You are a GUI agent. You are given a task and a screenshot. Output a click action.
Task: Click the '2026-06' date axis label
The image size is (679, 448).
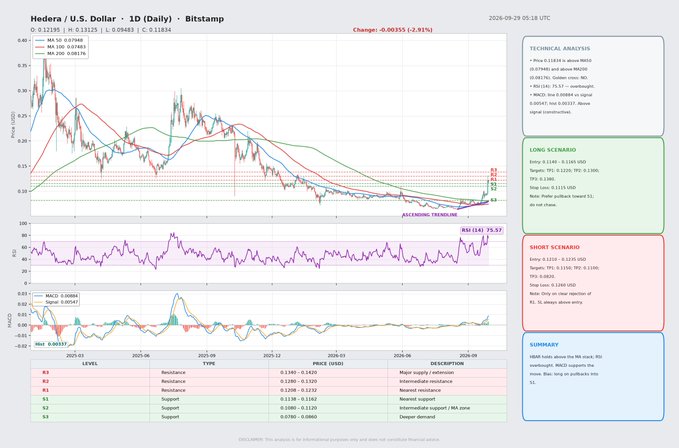click(x=402, y=355)
